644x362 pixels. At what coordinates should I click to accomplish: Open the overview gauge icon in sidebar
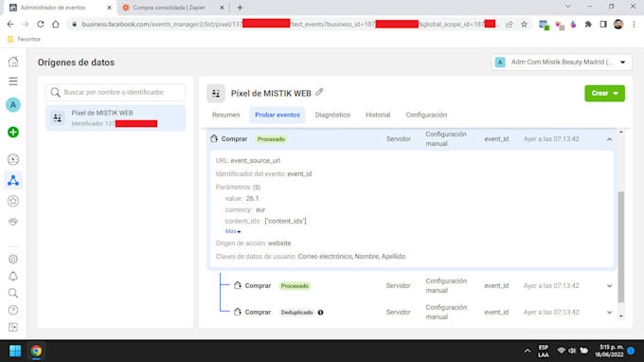(13, 159)
